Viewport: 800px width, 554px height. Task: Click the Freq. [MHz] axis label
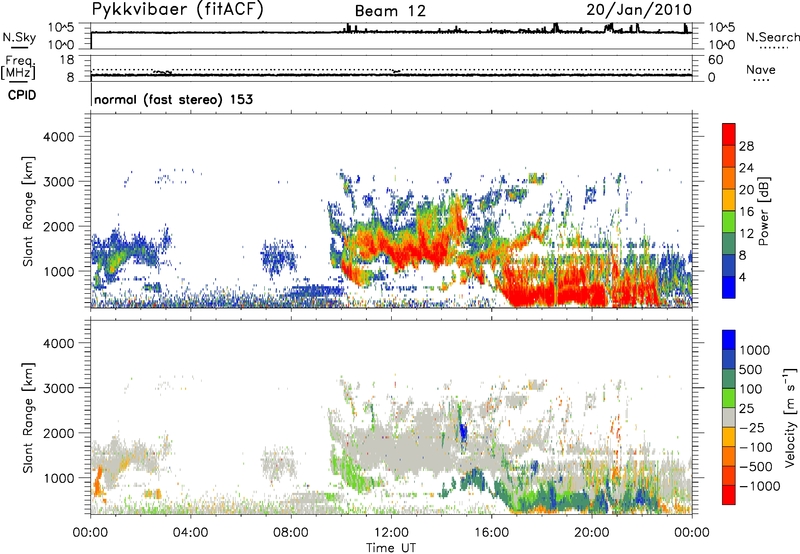click(x=18, y=67)
